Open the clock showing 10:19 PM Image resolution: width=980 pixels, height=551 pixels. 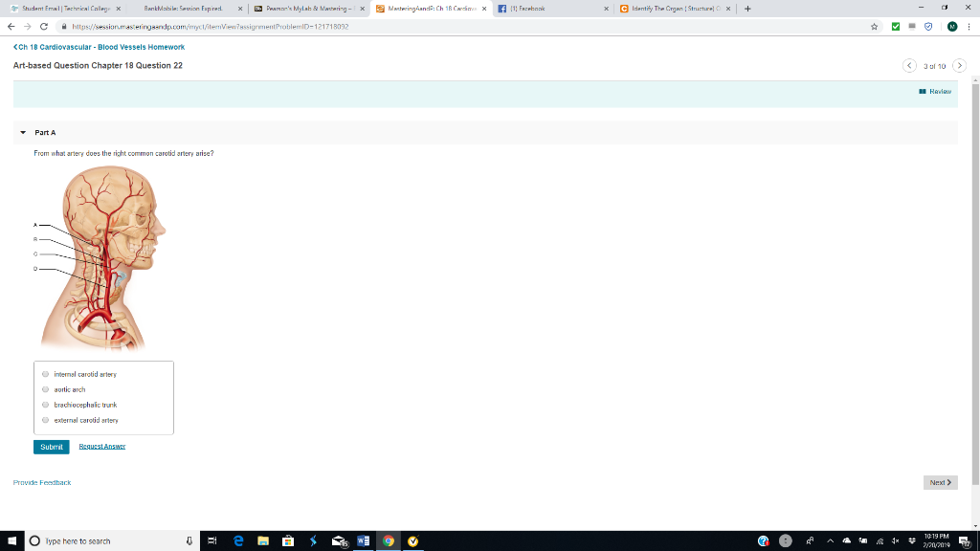tap(936, 541)
